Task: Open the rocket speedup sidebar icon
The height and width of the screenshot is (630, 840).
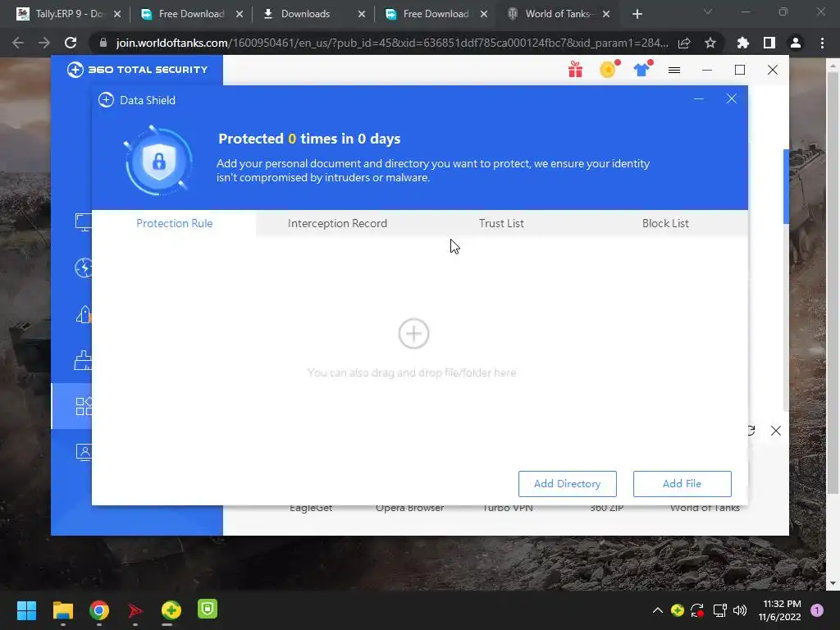Action: 84,314
